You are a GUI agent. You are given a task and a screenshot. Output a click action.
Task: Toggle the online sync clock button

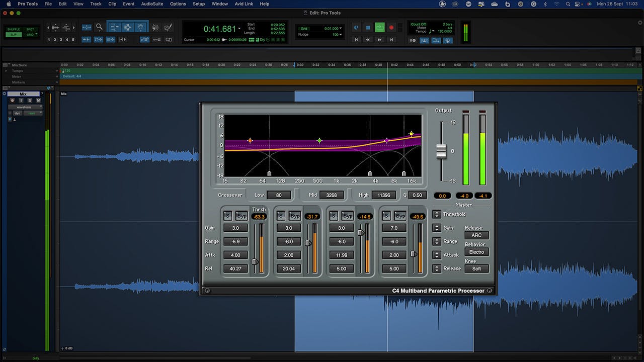coord(356,28)
